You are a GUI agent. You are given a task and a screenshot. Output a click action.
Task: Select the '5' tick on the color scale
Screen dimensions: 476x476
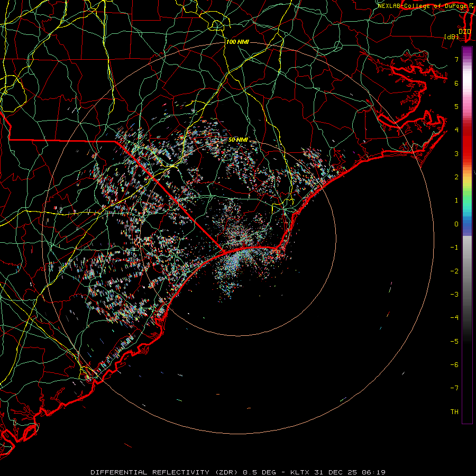[456, 106]
